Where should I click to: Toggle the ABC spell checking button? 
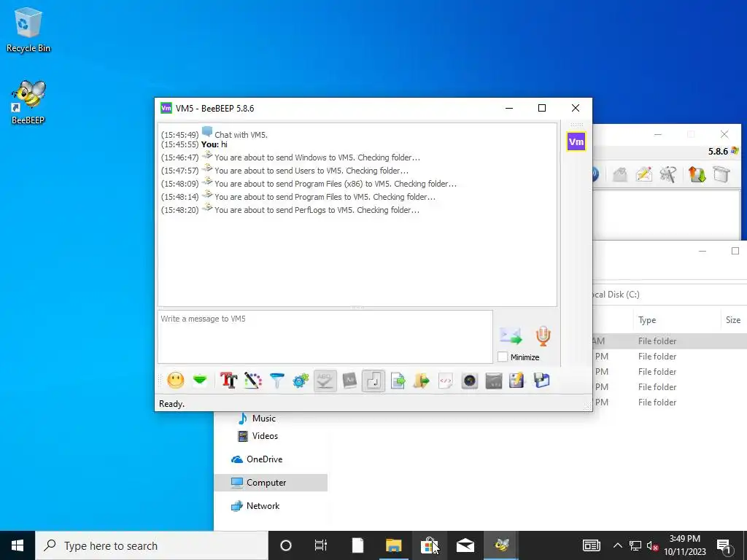click(325, 381)
